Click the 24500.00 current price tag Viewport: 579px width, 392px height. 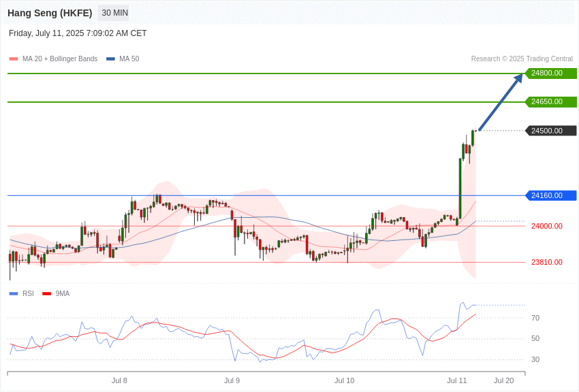pyautogui.click(x=551, y=131)
